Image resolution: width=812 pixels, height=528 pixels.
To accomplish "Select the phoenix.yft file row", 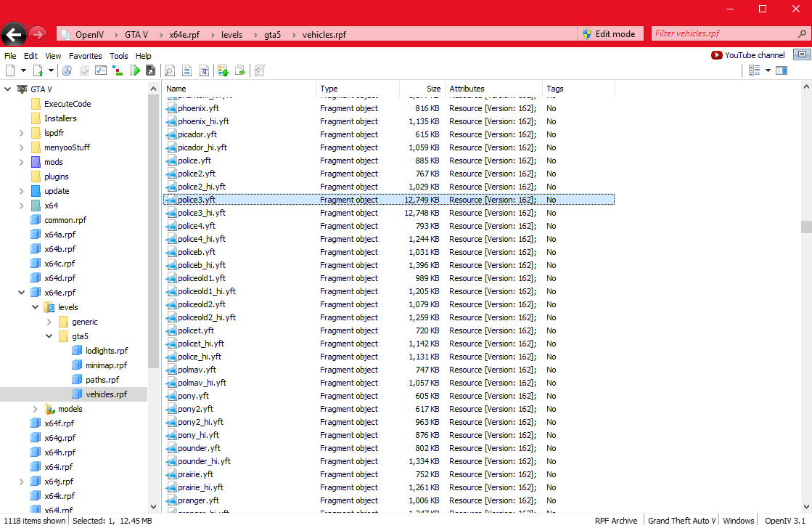I will point(388,108).
